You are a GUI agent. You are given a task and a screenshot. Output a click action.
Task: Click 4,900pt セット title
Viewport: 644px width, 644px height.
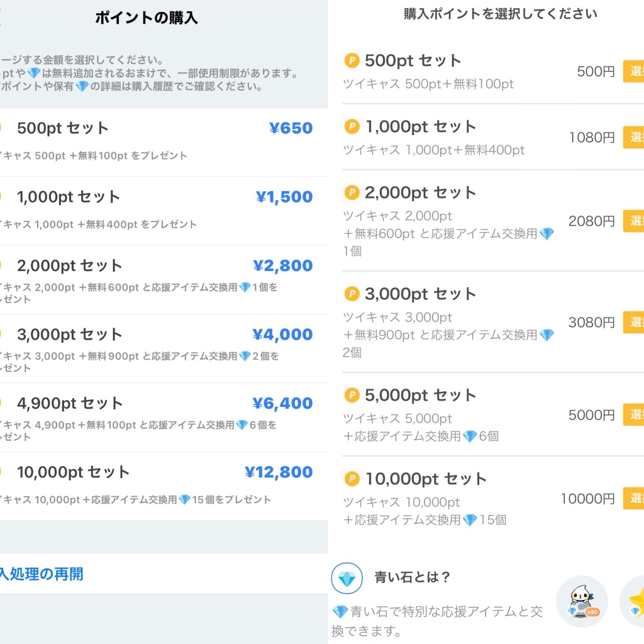pos(70,403)
